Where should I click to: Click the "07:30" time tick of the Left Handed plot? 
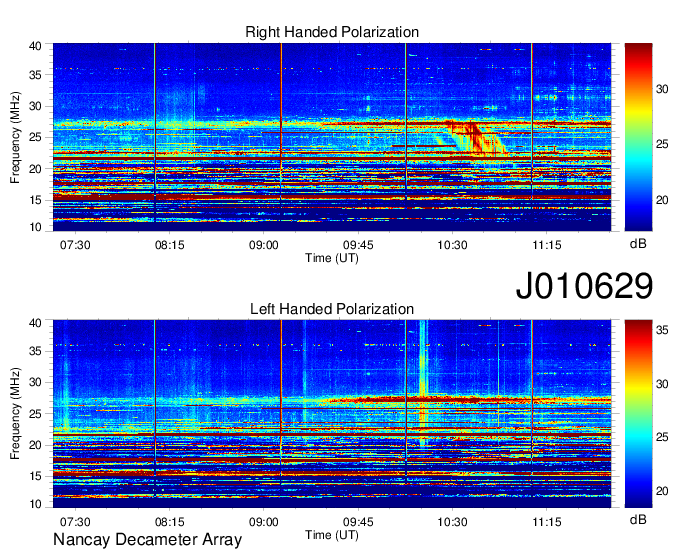pyautogui.click(x=75, y=522)
